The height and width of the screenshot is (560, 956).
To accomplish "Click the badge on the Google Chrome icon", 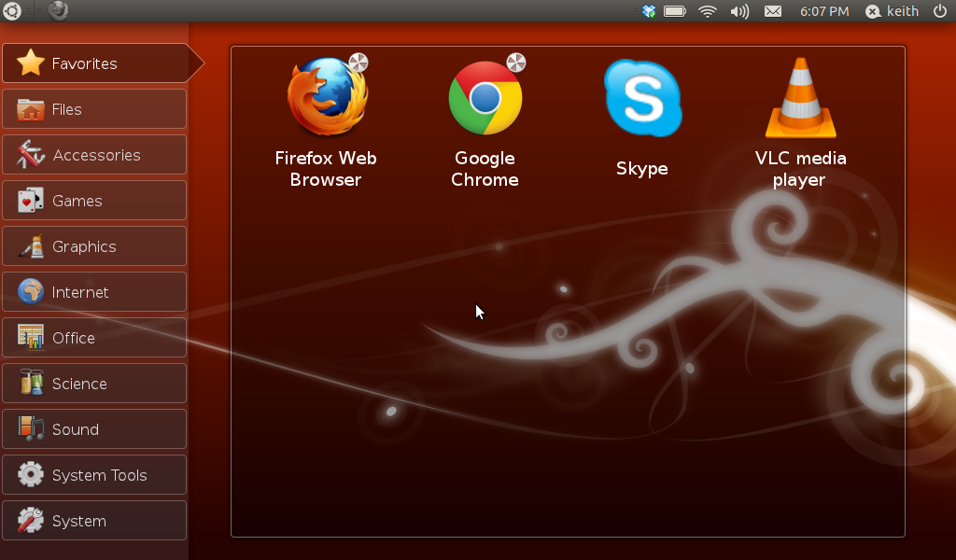I will [x=515, y=63].
